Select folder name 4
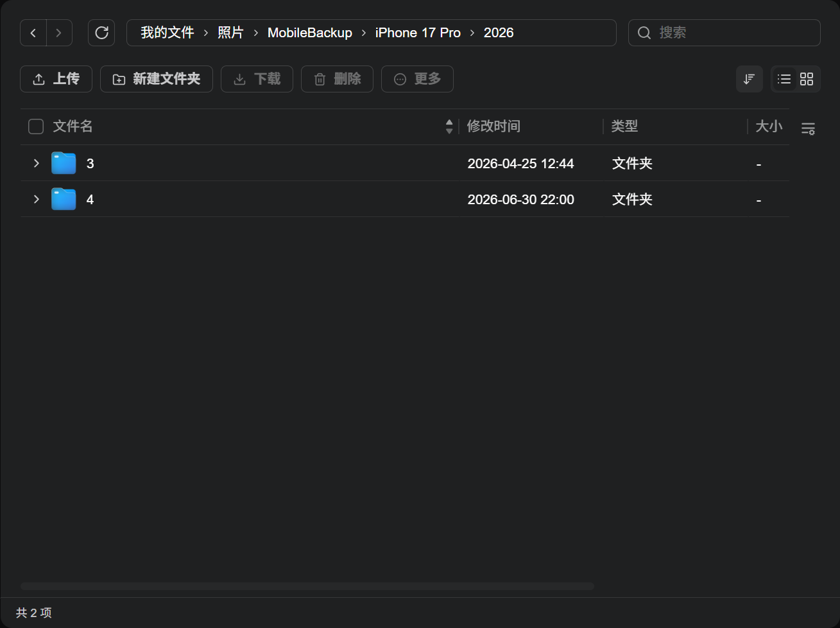The width and height of the screenshot is (840, 628). 90,200
